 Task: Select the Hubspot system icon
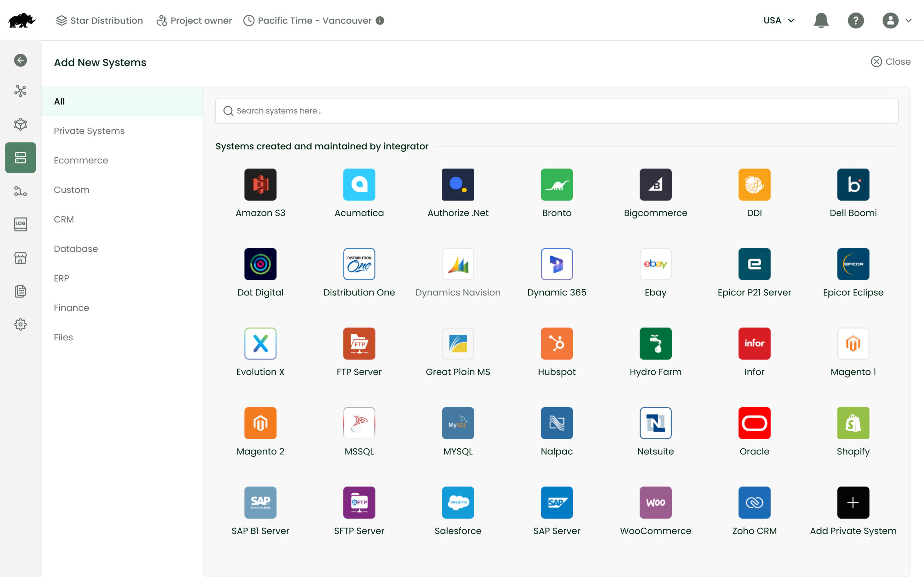coord(557,343)
